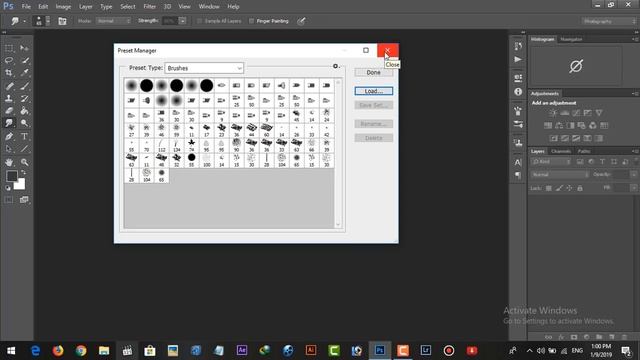Open the layer blend mode Normal dropdown
This screenshot has width=640, height=360.
pyautogui.click(x=560, y=175)
